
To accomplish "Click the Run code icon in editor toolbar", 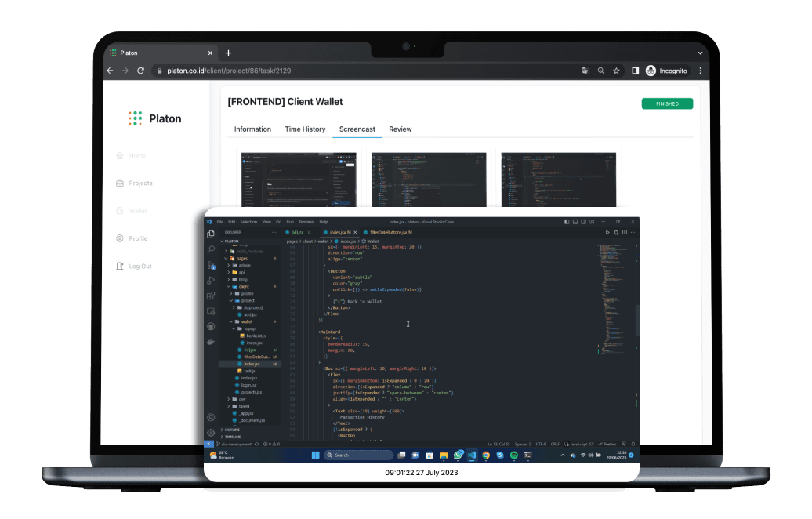I will click(607, 232).
